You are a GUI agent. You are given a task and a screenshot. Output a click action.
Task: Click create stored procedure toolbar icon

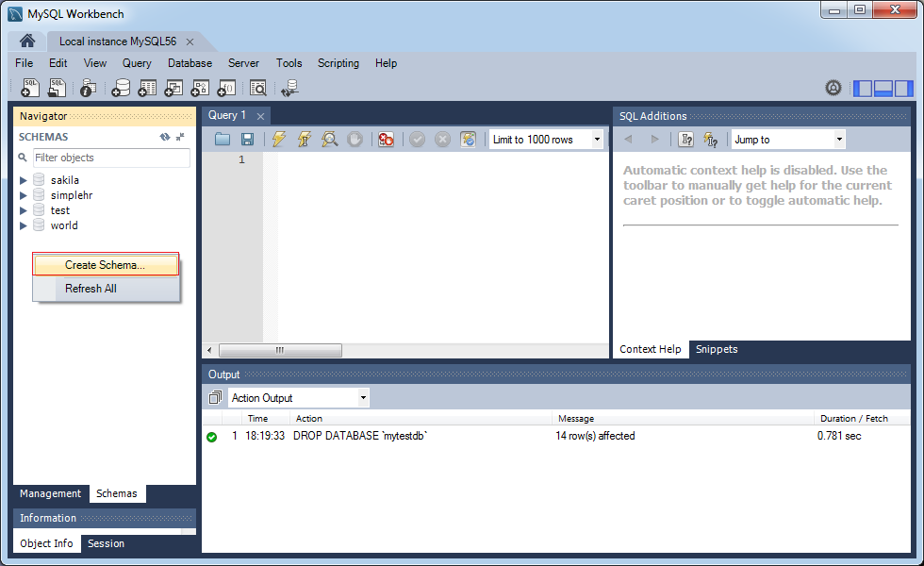pyautogui.click(x=200, y=88)
